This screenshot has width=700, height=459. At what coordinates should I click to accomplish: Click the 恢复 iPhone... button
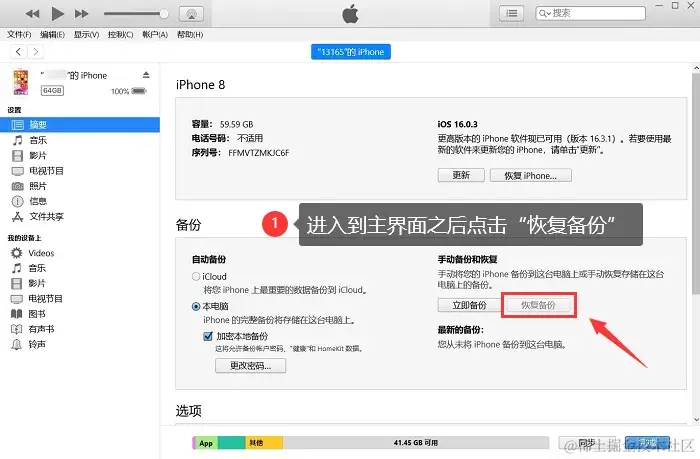(530, 175)
